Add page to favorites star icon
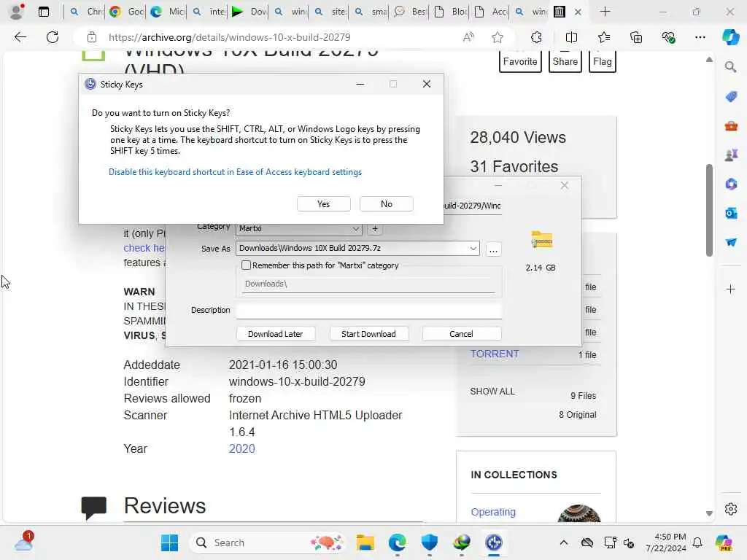 click(498, 37)
